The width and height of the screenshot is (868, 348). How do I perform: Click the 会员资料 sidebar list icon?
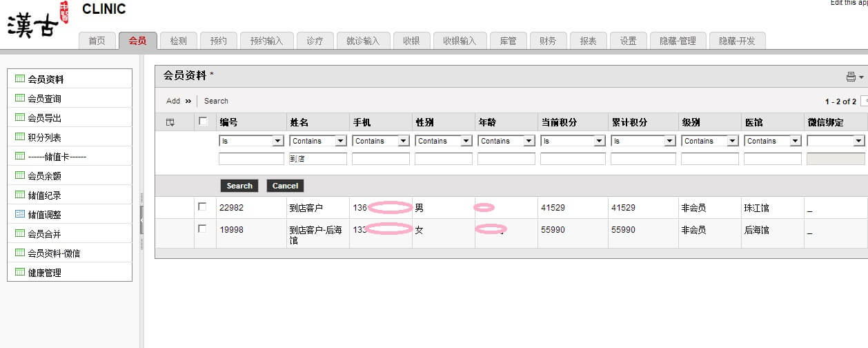tap(19, 79)
